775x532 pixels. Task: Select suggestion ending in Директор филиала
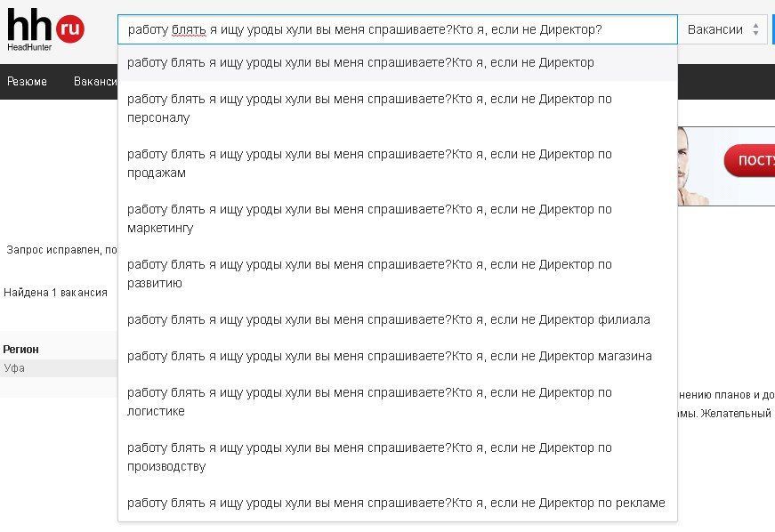coord(398,320)
